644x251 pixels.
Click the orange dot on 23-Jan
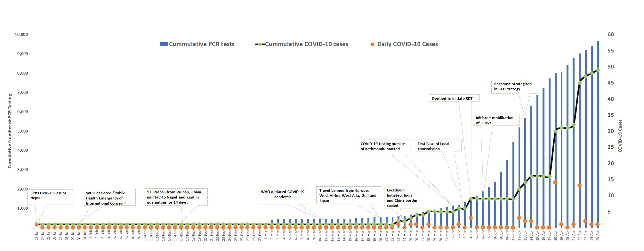click(x=36, y=224)
